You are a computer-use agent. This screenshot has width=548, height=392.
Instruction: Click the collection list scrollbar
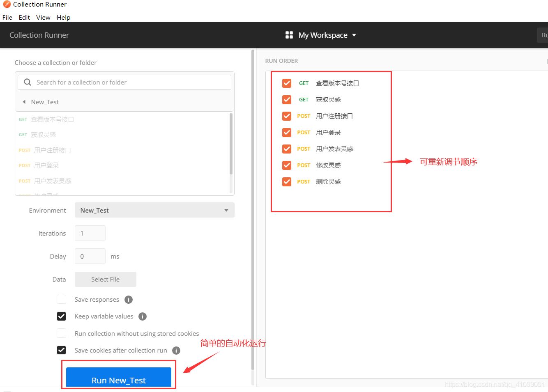coord(231,144)
